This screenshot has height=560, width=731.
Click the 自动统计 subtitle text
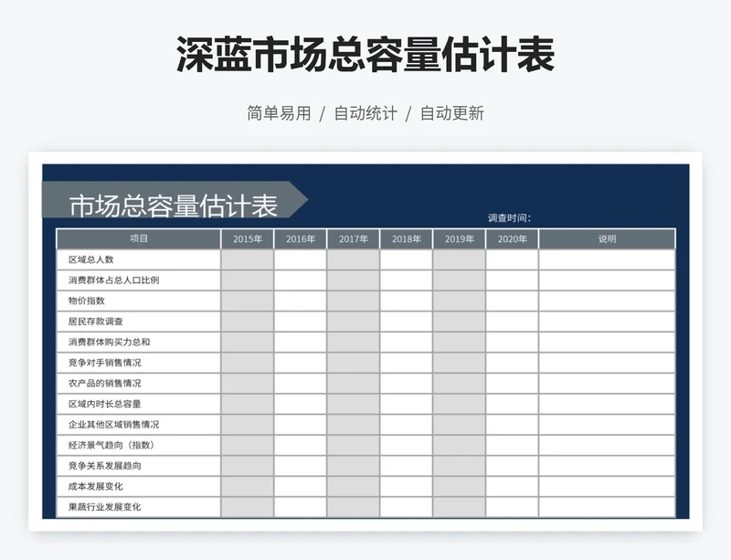click(365, 113)
